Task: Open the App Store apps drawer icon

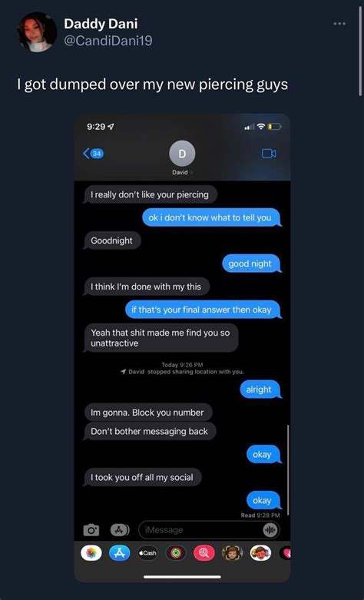Action: [x=120, y=530]
